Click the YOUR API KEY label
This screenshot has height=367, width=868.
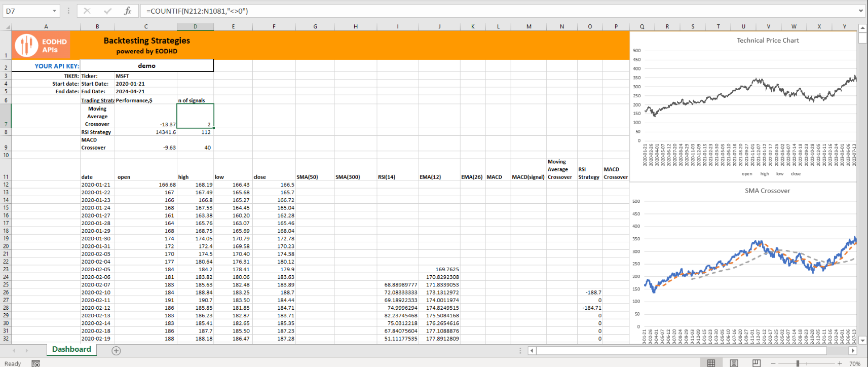[57, 66]
